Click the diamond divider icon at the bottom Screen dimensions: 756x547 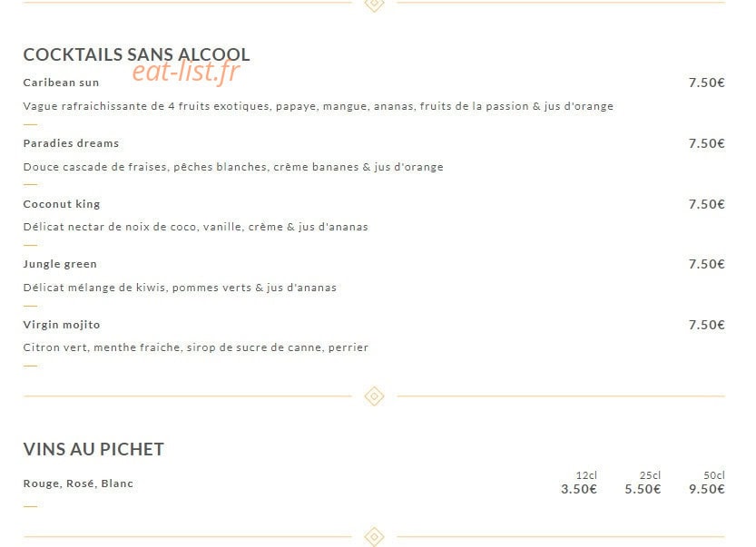tap(374, 536)
